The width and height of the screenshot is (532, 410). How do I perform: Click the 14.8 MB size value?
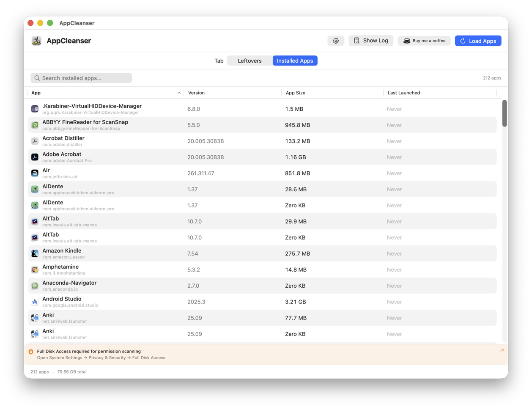pos(296,270)
